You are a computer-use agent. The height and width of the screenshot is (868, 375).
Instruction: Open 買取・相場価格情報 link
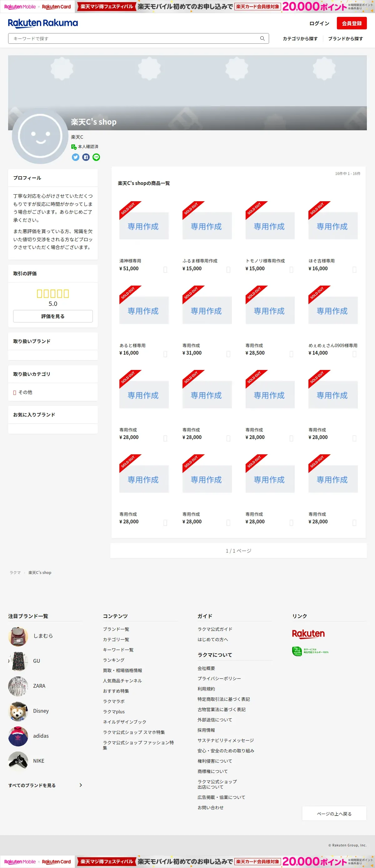[x=122, y=671]
